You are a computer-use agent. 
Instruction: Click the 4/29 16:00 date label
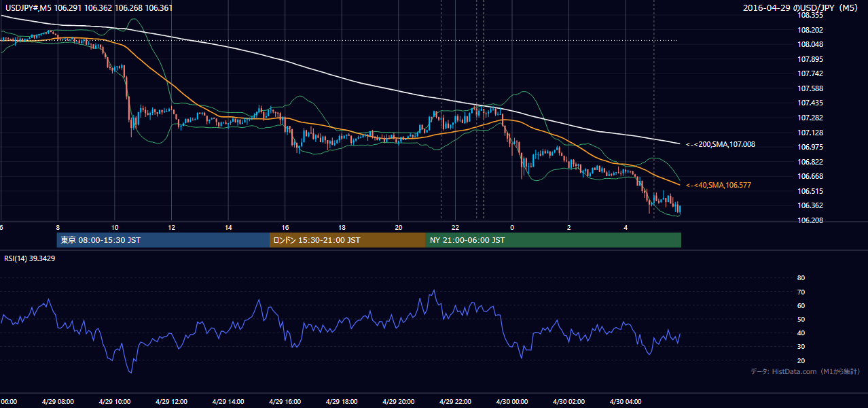click(285, 402)
